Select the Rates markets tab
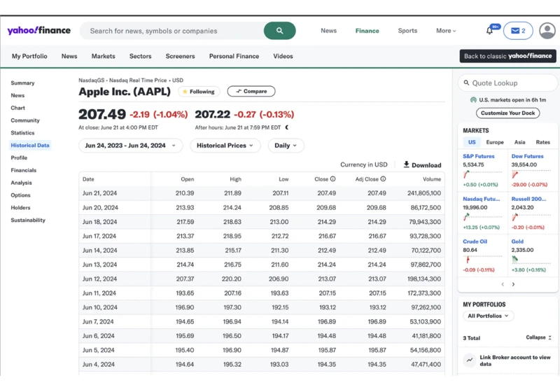This screenshot has height=392, width=560. pyautogui.click(x=542, y=142)
